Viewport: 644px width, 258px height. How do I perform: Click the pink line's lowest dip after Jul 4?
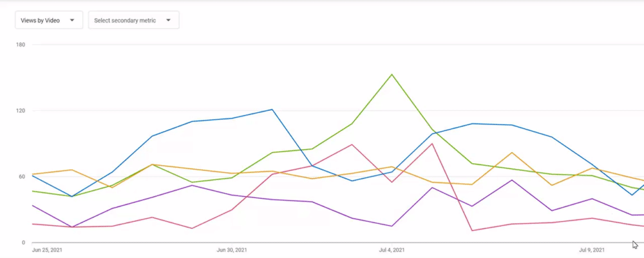click(472, 230)
